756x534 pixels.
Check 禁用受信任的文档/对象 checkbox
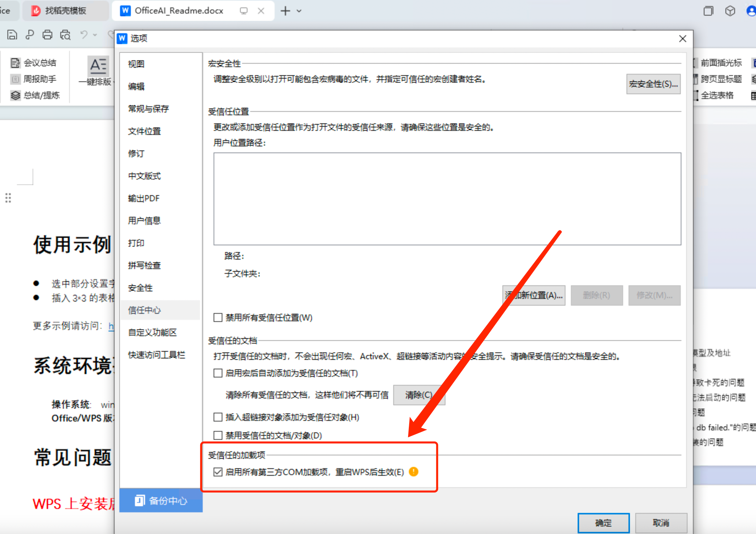tap(218, 435)
